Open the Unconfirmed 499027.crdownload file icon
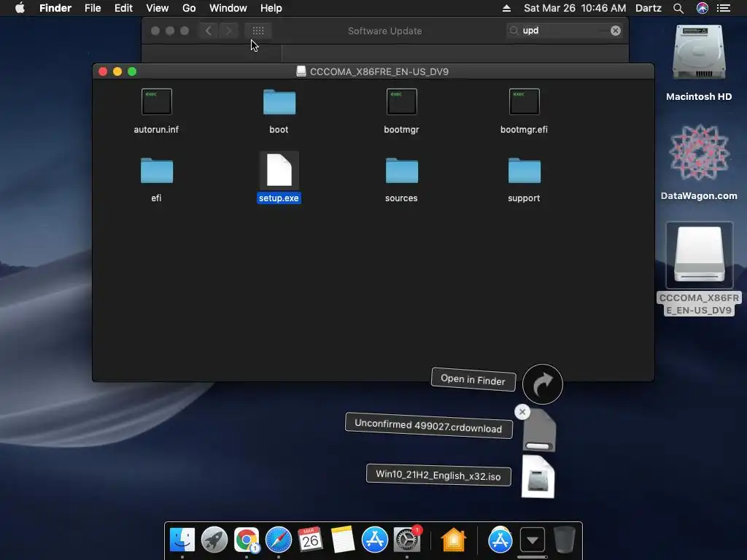The height and width of the screenshot is (560, 747). tap(539, 431)
